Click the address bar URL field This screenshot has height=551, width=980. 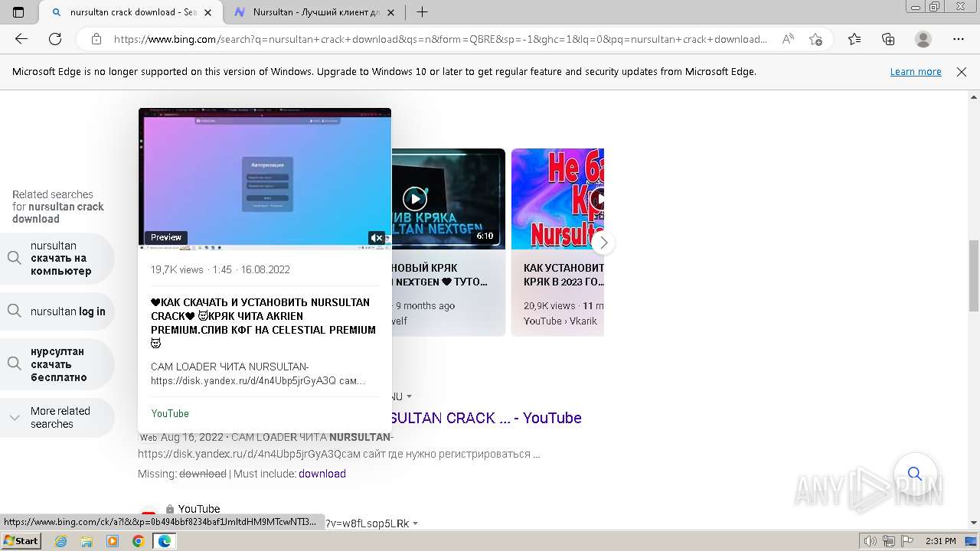(440, 39)
